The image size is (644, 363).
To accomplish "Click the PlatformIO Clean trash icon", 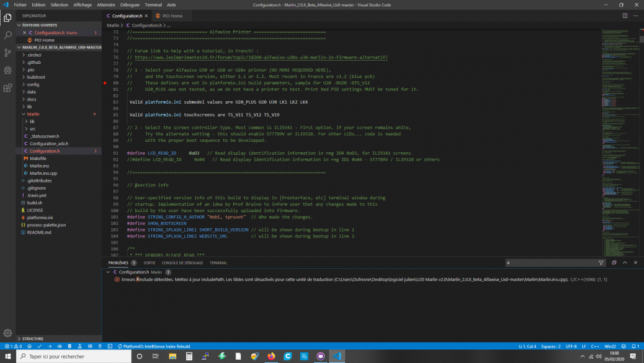I will [x=70, y=346].
